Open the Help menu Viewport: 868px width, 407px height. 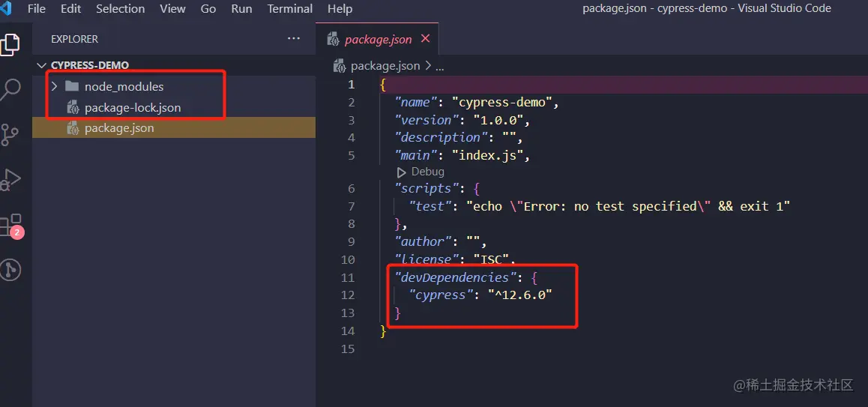coord(340,9)
